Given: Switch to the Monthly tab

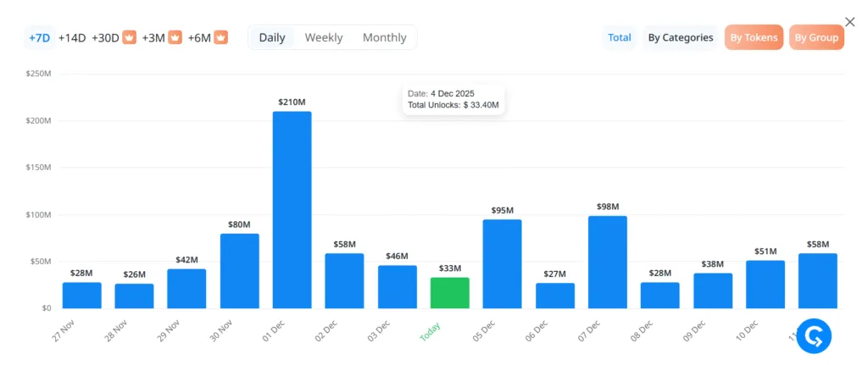Looking at the screenshot, I should click(384, 37).
